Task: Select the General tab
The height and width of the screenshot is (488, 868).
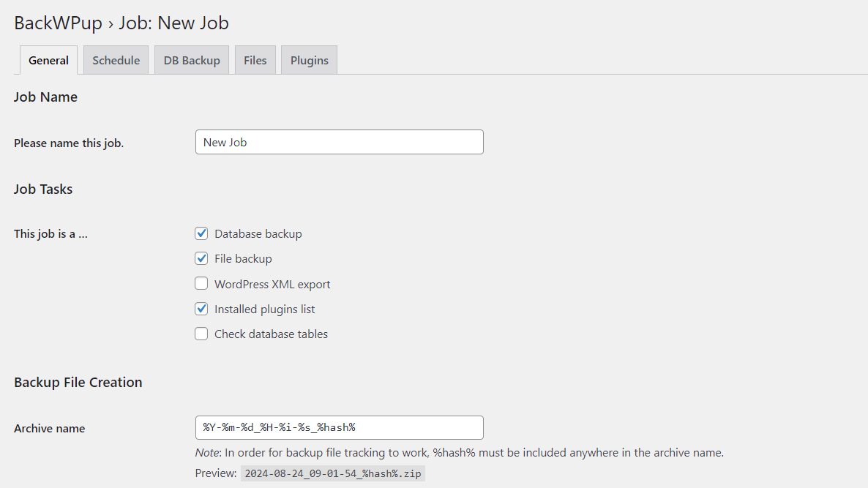Action: click(48, 60)
